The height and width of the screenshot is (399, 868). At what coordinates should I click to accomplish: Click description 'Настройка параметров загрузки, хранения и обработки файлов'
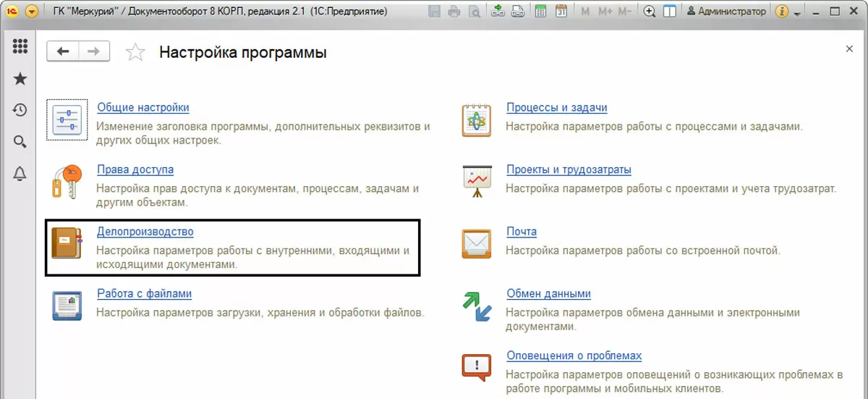pos(260,314)
